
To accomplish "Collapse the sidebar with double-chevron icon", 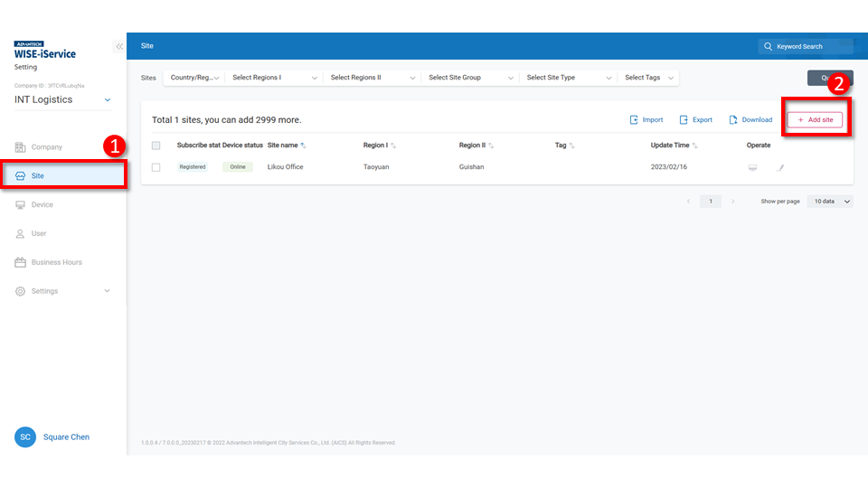I will [x=119, y=46].
